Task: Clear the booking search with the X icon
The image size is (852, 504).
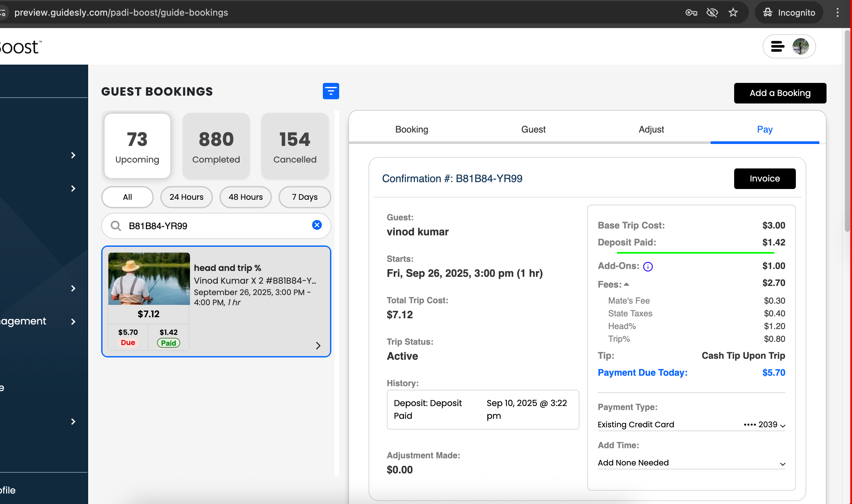Action: 317,225
